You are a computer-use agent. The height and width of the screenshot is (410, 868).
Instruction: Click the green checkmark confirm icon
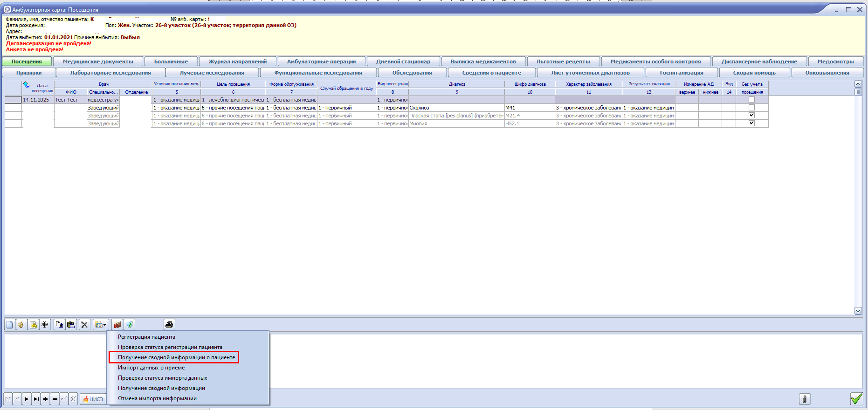pyautogui.click(x=856, y=399)
